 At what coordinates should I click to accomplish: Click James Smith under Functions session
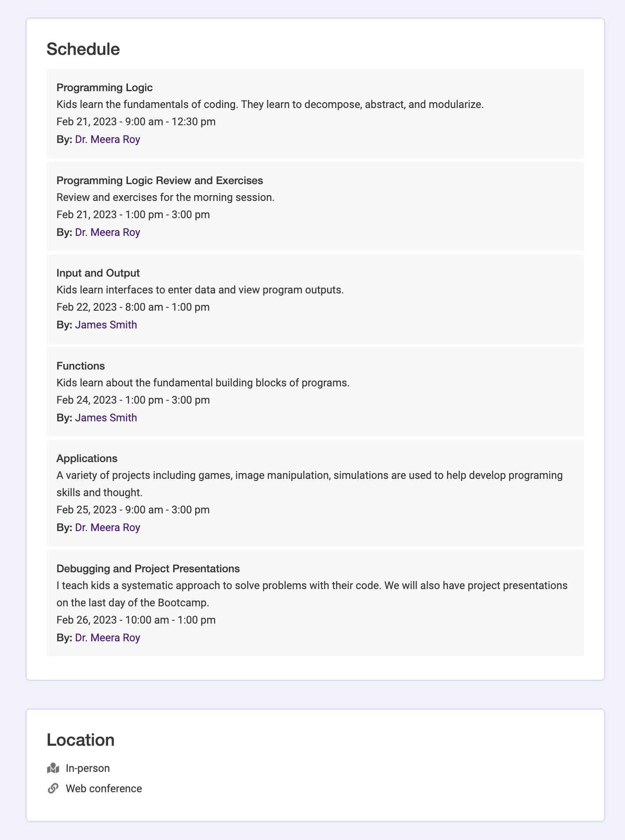(106, 417)
